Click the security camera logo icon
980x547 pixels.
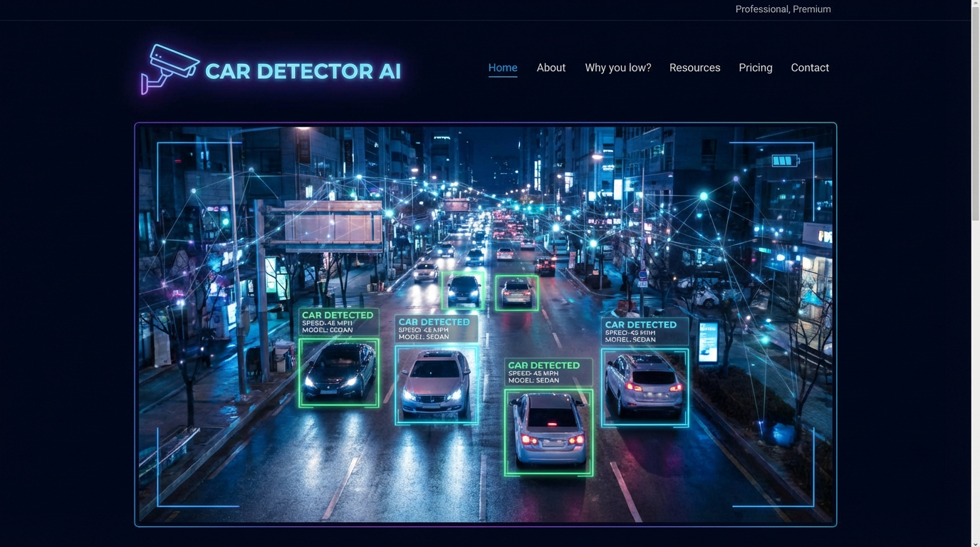coord(169,68)
